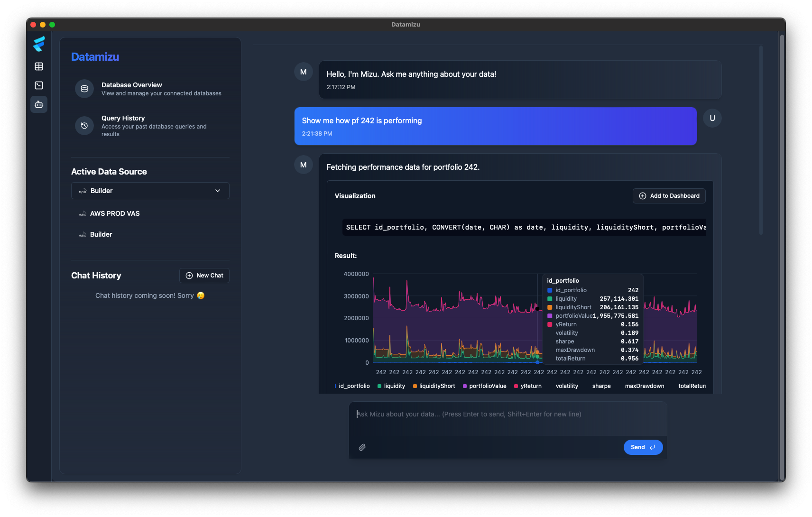Click the Datamizu logo icon in sidebar

tap(39, 44)
